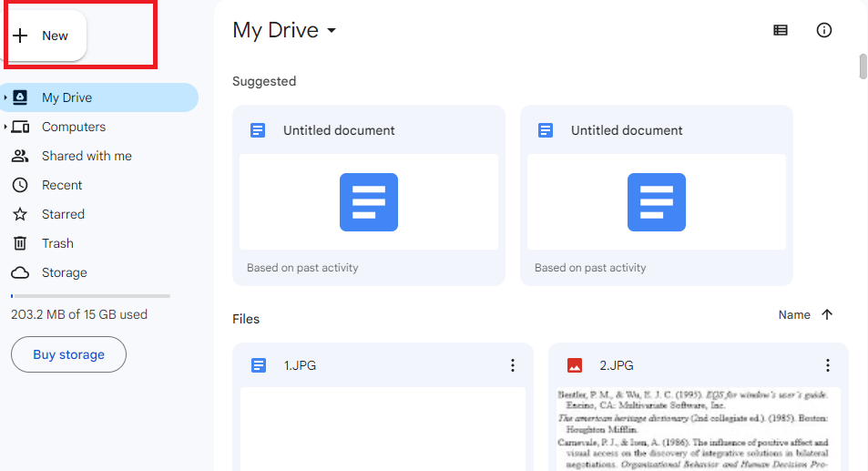Click the Recent clock icon
868x471 pixels.
pos(20,185)
